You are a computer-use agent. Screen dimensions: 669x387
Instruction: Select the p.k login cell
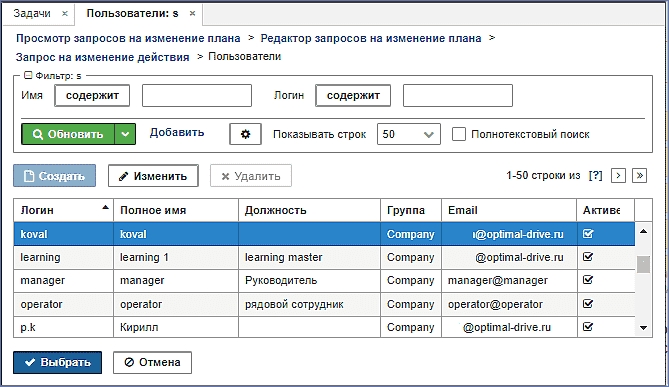pos(64,327)
